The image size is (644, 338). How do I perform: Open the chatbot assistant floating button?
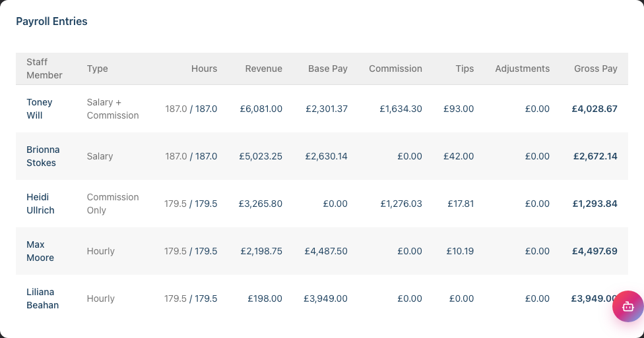click(x=628, y=306)
